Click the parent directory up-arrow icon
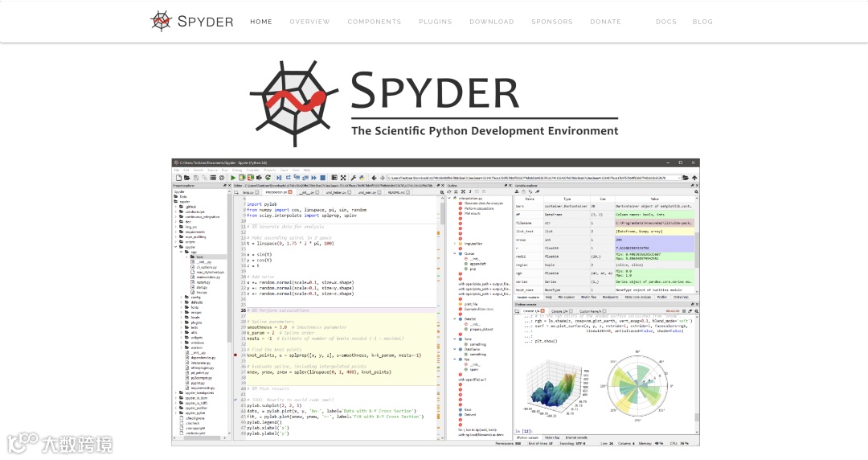The width and height of the screenshot is (868, 460). pos(694,178)
